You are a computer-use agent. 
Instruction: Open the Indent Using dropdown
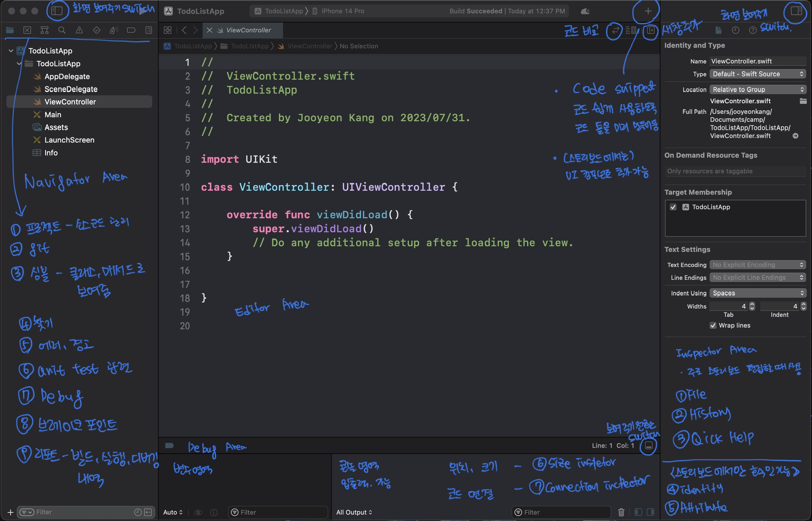(757, 293)
